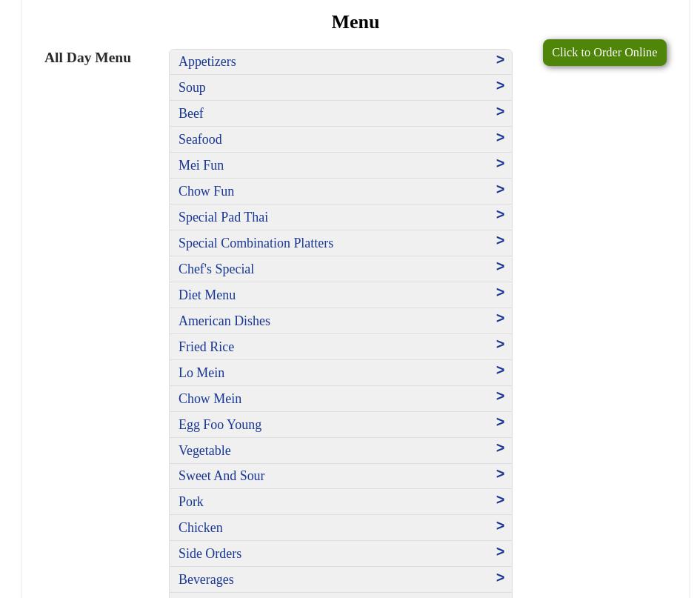Expand Sweet And Sour arrow
700x598 pixels.
(x=500, y=474)
